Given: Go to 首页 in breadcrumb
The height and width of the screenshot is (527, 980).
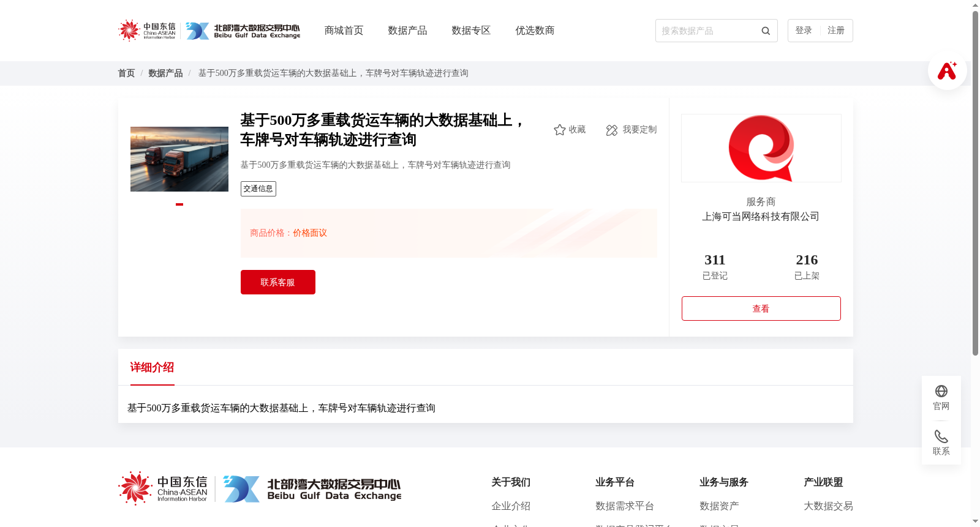Looking at the screenshot, I should 126,73.
